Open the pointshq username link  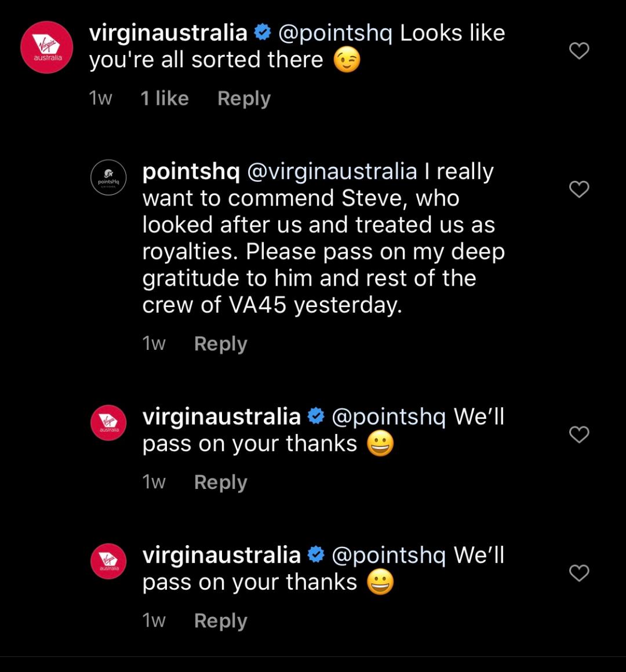tap(191, 171)
